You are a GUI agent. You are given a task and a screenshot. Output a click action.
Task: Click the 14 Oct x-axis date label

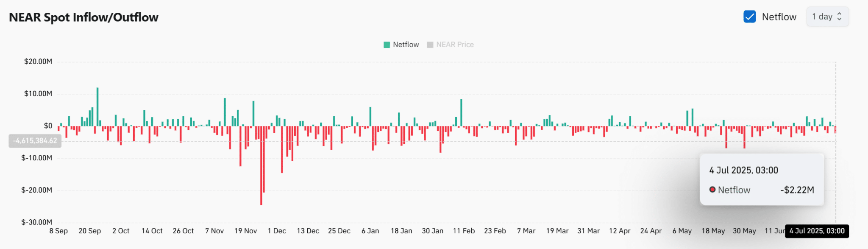(x=152, y=231)
